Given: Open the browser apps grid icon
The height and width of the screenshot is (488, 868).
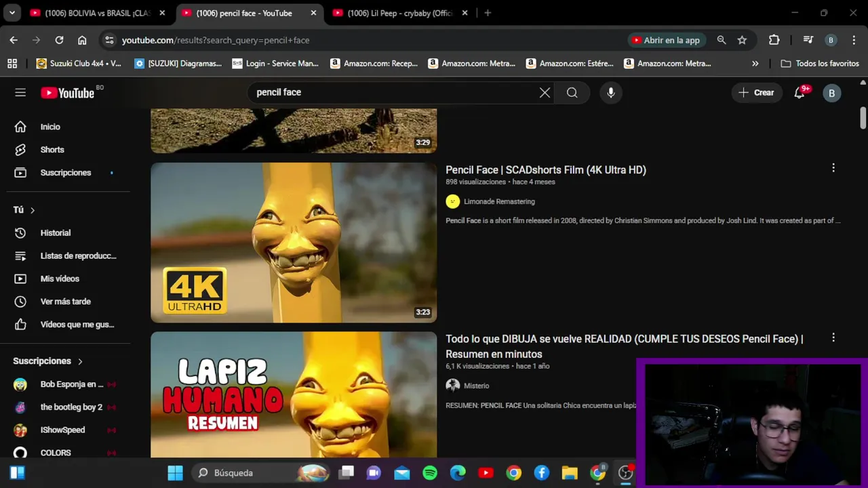Looking at the screenshot, I should 12,63.
